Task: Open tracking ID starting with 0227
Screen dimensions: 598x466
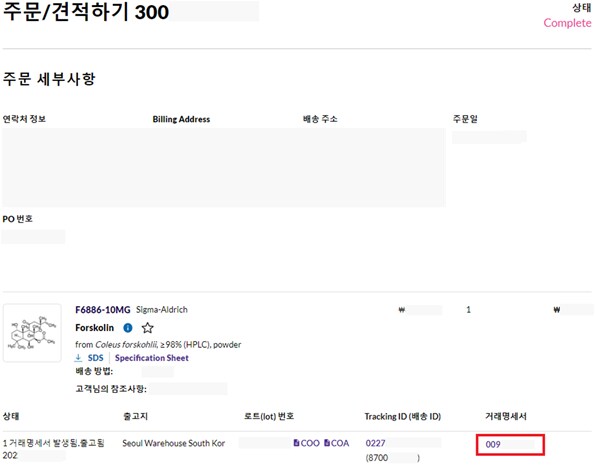Action: click(375, 443)
